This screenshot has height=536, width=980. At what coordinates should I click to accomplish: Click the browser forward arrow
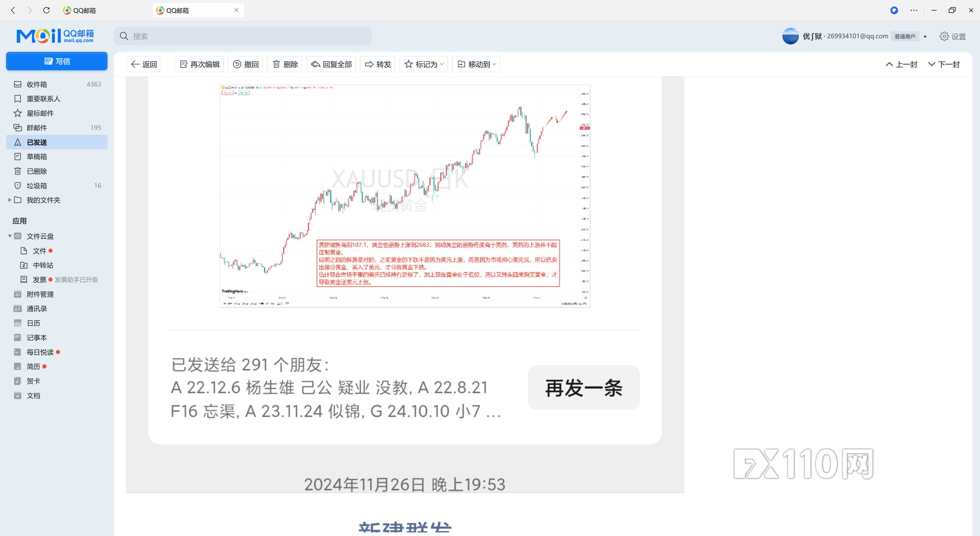pyautogui.click(x=30, y=10)
